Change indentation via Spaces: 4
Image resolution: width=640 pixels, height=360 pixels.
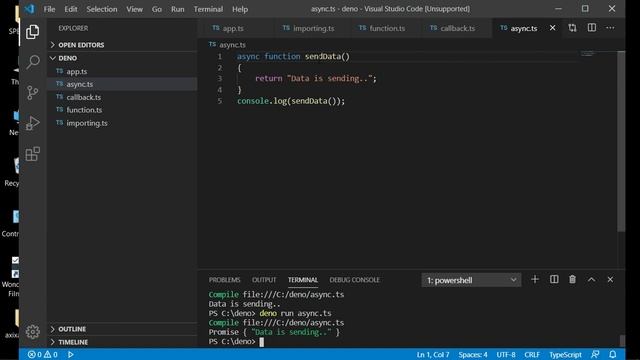(473, 354)
